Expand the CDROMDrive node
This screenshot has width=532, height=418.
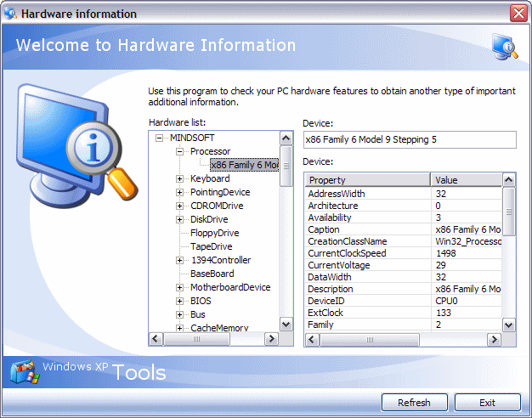pos(180,206)
